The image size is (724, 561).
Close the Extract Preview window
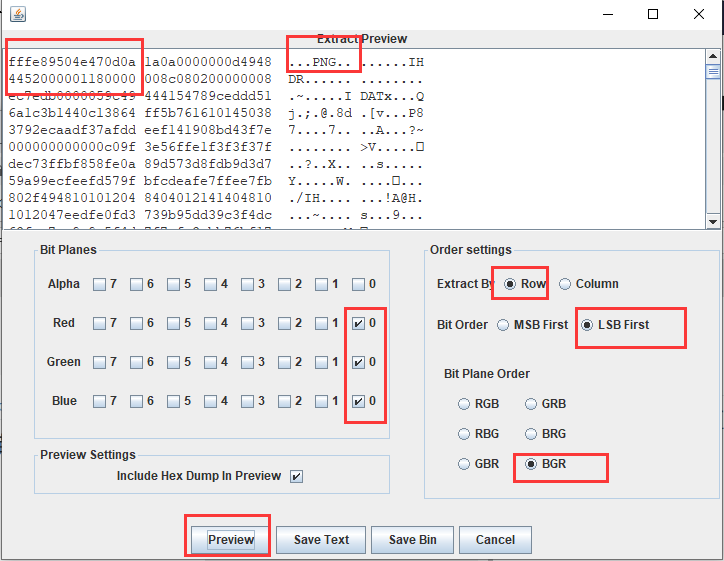[x=699, y=14]
